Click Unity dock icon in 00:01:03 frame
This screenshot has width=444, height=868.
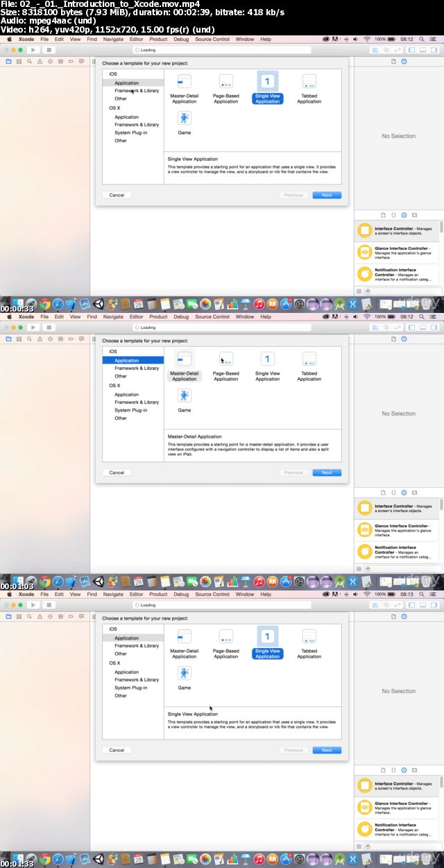(98, 581)
